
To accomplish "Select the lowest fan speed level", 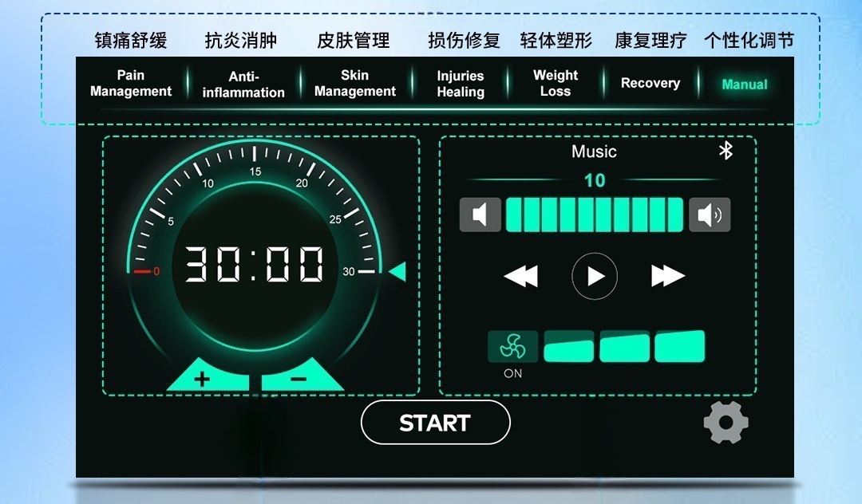I will click(x=568, y=348).
